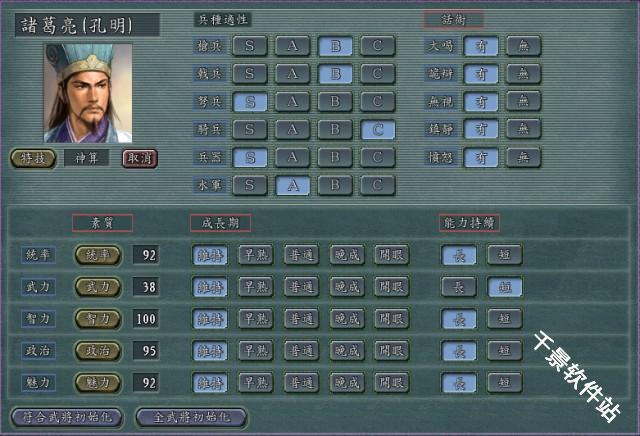
Task: Click the gold 政治 attribute button
Action: pos(98,351)
